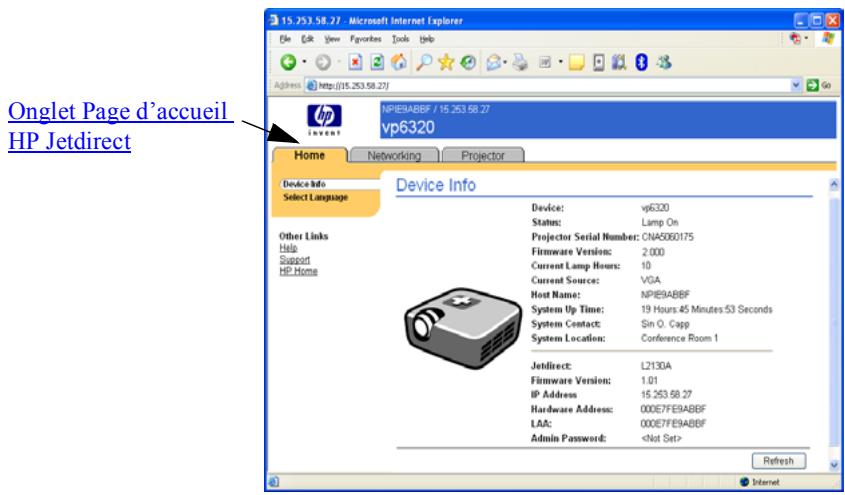Open the File menu

[285, 39]
